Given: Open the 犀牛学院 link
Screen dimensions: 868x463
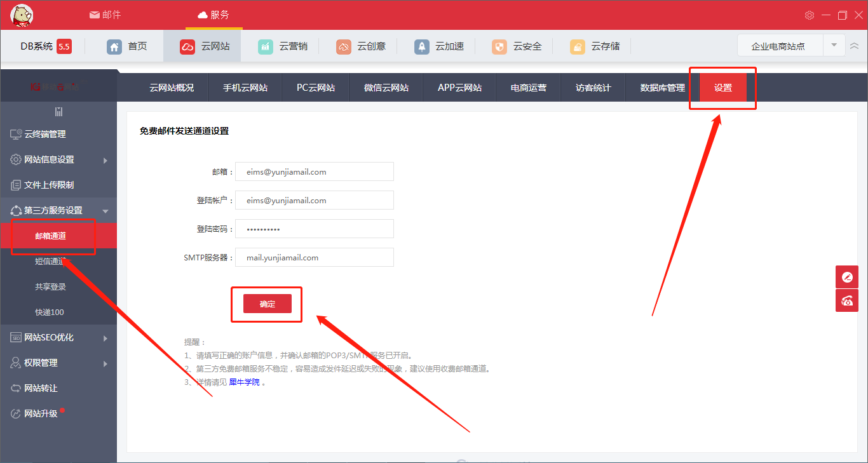Looking at the screenshot, I should click(245, 382).
